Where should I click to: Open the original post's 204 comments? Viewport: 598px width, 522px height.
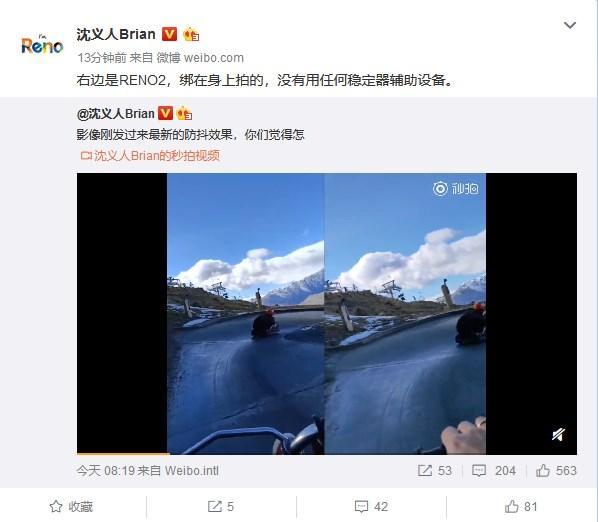494,471
